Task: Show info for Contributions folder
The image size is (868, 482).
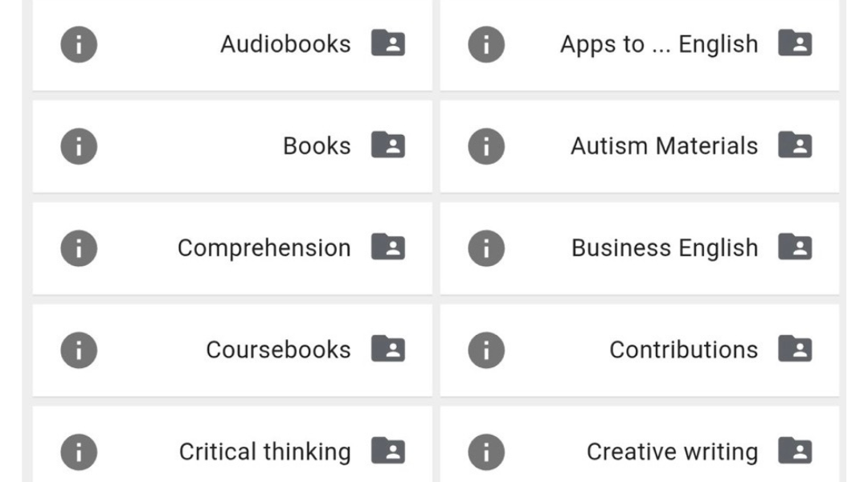Action: coord(486,350)
